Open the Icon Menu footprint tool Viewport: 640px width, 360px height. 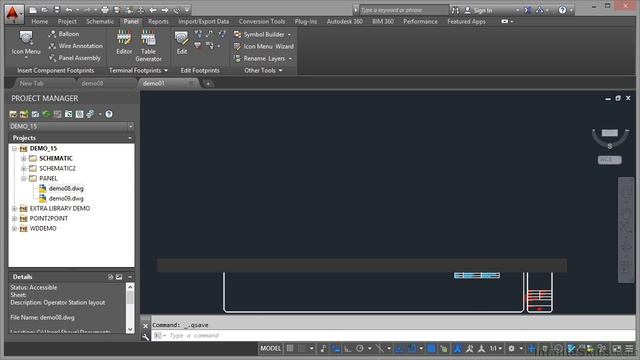pyautogui.click(x=26, y=43)
